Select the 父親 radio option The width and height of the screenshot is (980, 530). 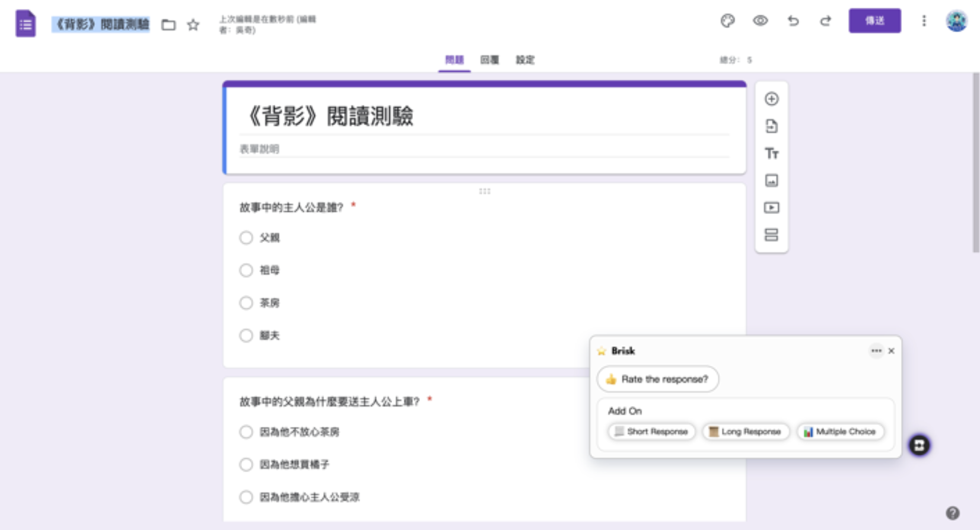coord(246,238)
